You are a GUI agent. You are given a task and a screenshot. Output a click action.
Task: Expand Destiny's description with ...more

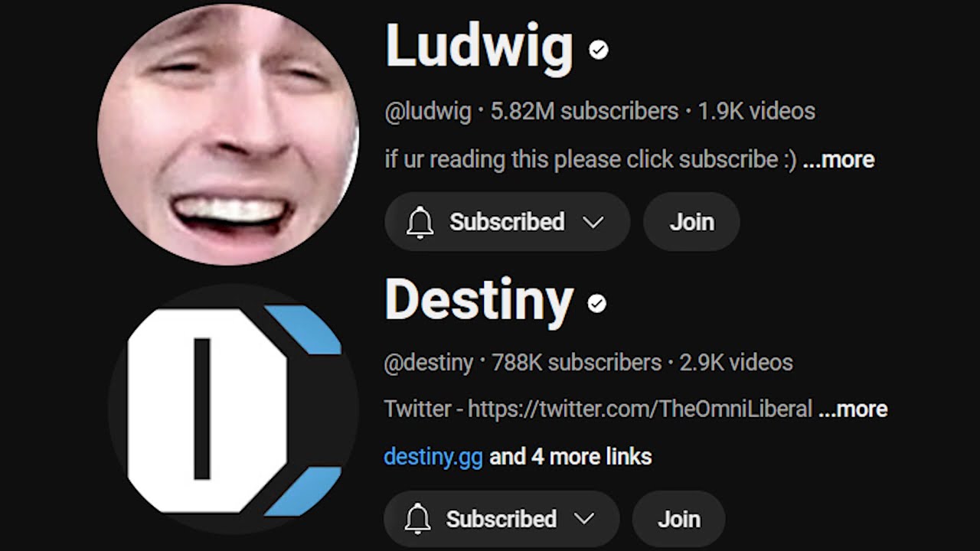pyautogui.click(x=853, y=409)
